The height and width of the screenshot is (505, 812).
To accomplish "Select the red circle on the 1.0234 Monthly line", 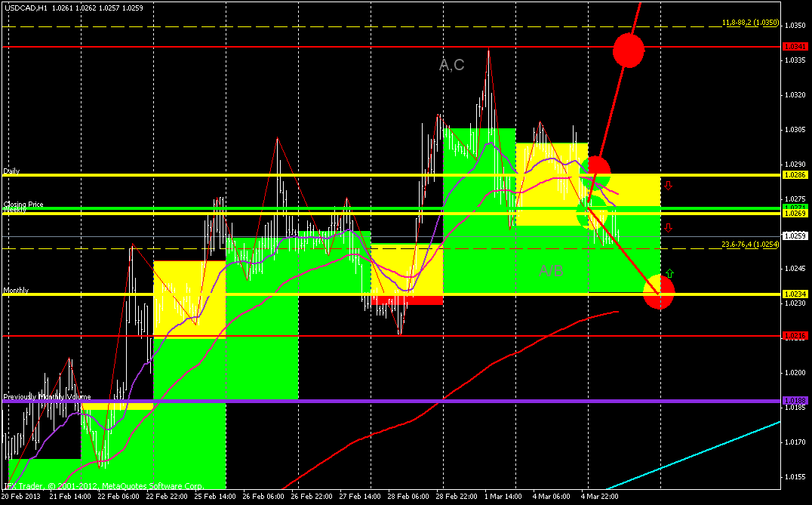I will [659, 292].
